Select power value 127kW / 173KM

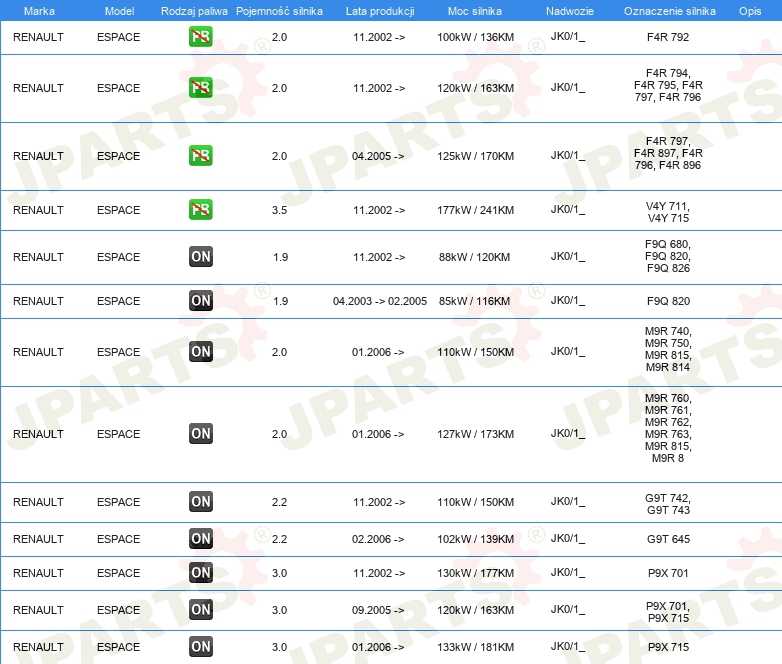(475, 434)
